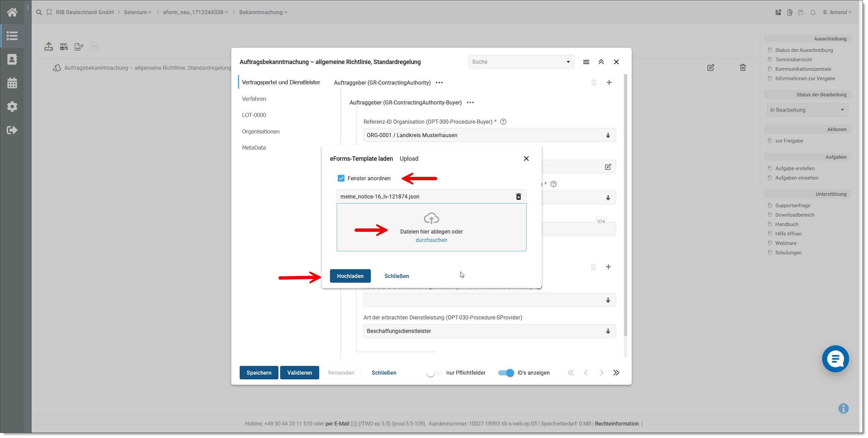Viewport: 868px width, 438px height.
Task: Click the dashboard widgets icon in top bar
Action: [x=778, y=12]
